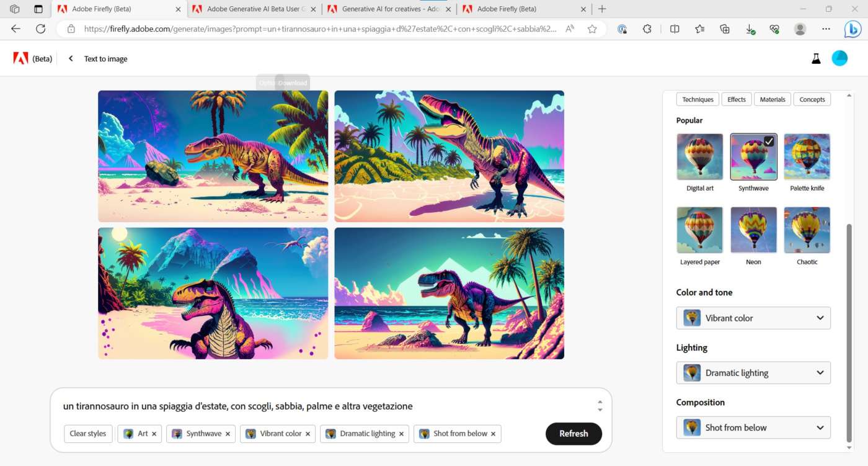The image size is (868, 466).
Task: Switch to the Effects style category
Action: point(737,99)
